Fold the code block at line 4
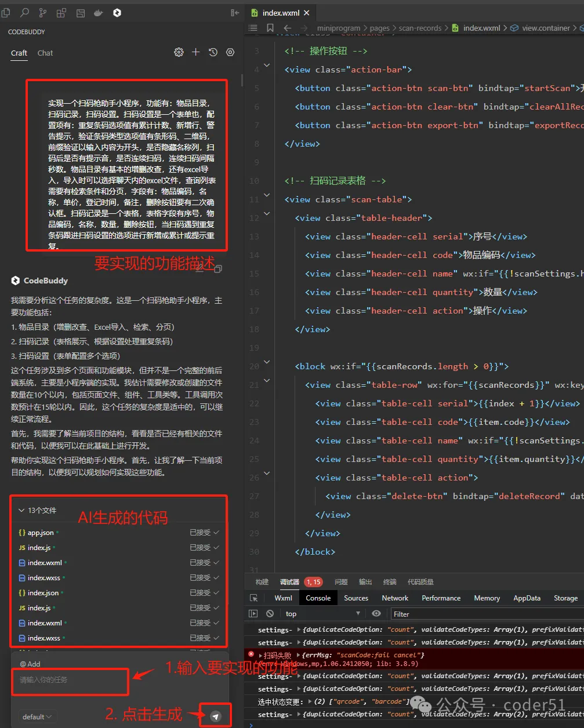The height and width of the screenshot is (728, 584). point(267,65)
